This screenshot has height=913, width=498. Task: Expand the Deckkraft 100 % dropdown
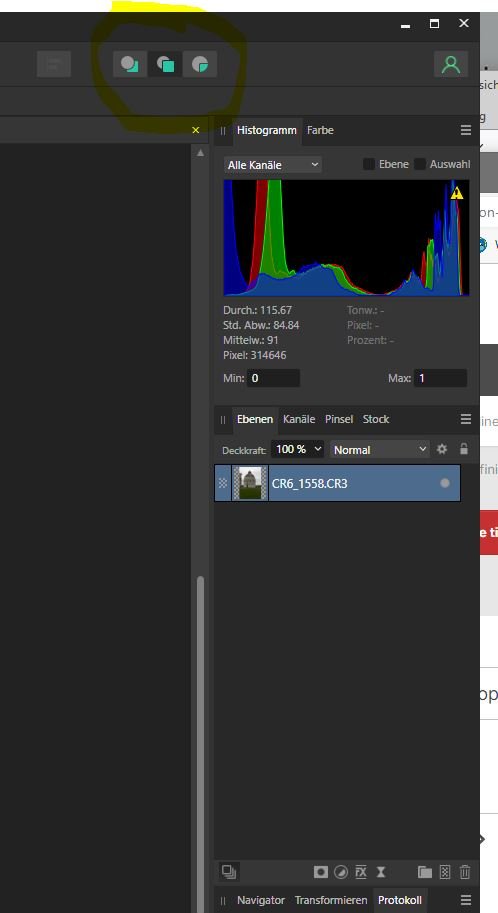297,450
